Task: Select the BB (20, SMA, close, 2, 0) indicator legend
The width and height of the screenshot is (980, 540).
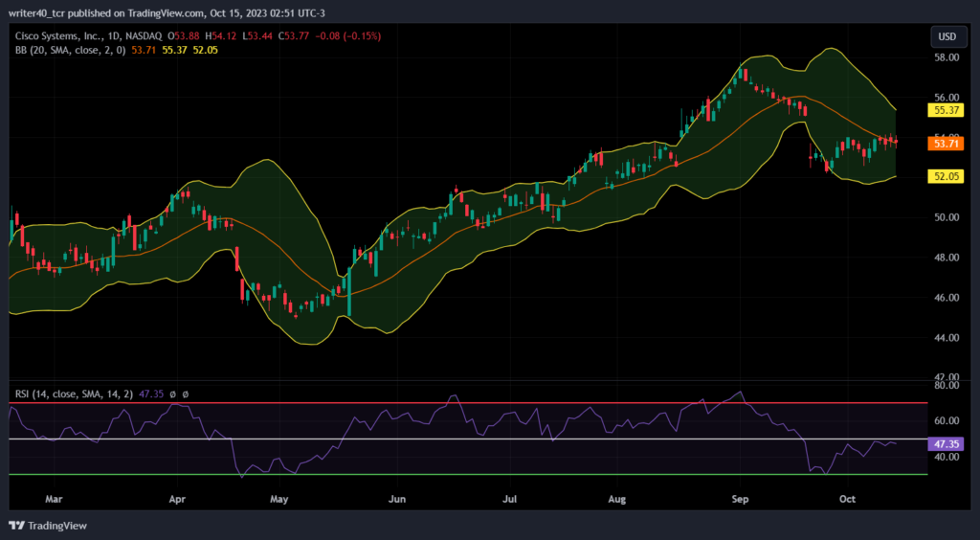Action: click(x=72, y=50)
